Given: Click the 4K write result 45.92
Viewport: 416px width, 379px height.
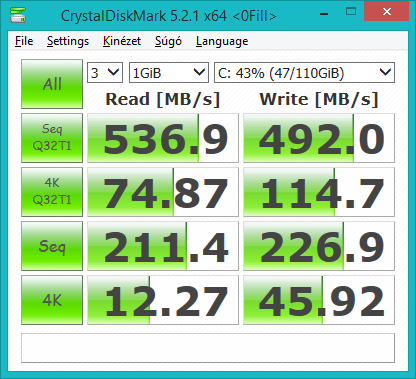Looking at the screenshot, I should click(319, 300).
